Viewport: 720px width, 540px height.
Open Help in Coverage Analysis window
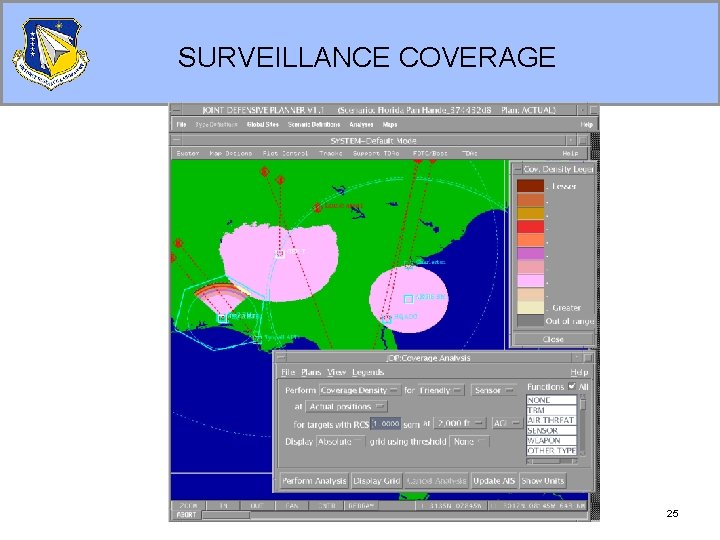tap(579, 372)
